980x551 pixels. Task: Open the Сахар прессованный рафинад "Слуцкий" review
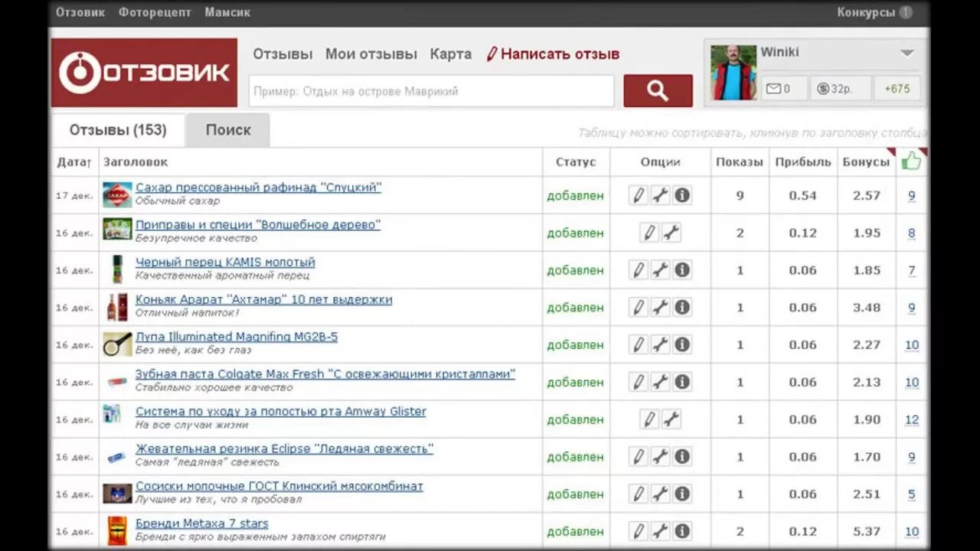coord(258,187)
